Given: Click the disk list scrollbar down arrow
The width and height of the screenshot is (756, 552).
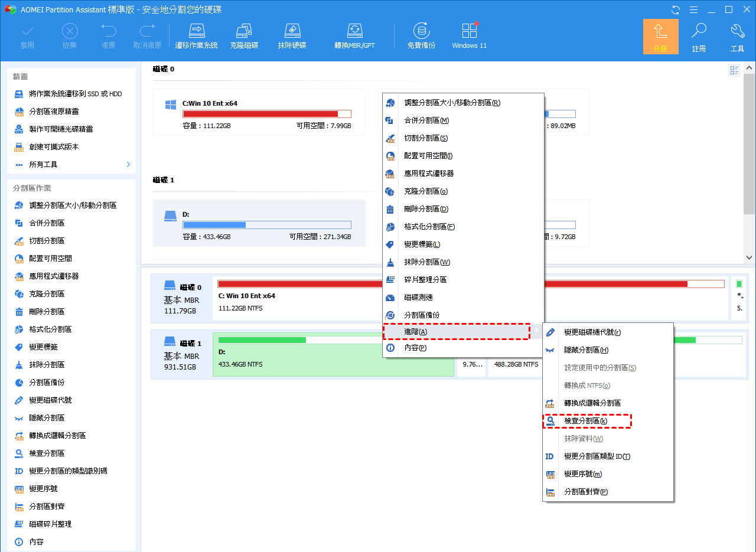Looking at the screenshot, I should [x=750, y=258].
